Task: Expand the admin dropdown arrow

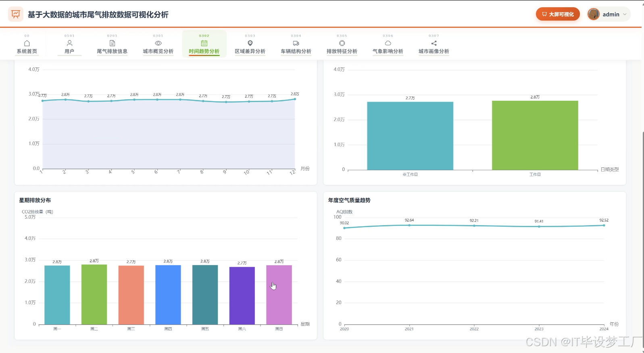Action: coord(625,14)
